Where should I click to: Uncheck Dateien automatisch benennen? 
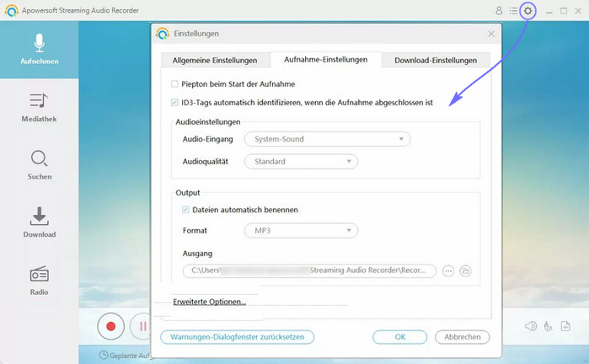[186, 210]
